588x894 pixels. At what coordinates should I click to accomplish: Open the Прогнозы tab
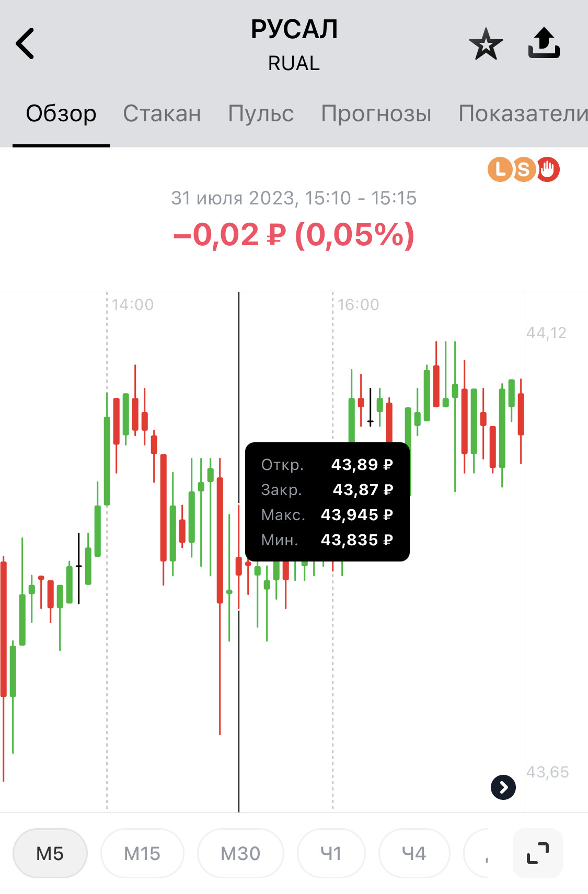376,113
